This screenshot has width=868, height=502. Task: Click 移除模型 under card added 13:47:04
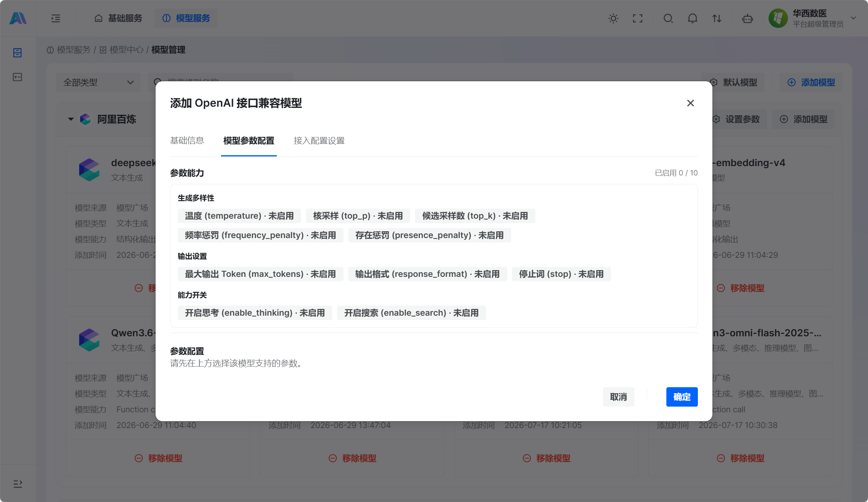(352, 458)
